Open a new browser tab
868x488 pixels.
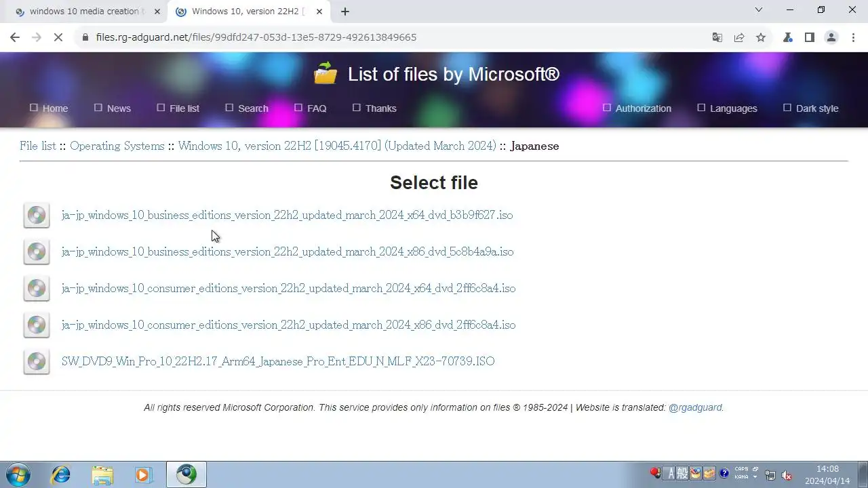point(345,12)
